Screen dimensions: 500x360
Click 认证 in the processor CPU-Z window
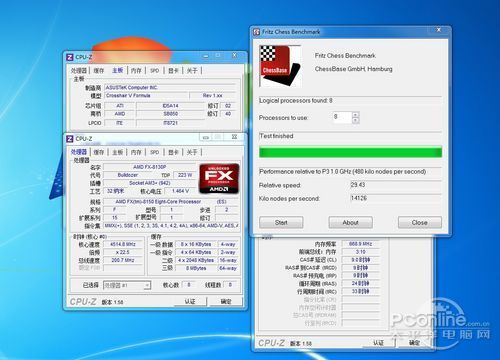click(190, 301)
